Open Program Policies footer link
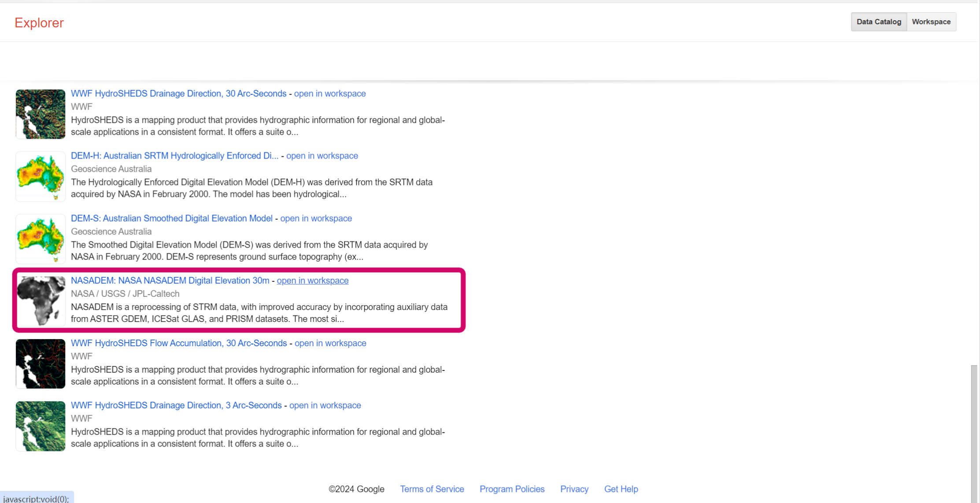 click(x=512, y=489)
